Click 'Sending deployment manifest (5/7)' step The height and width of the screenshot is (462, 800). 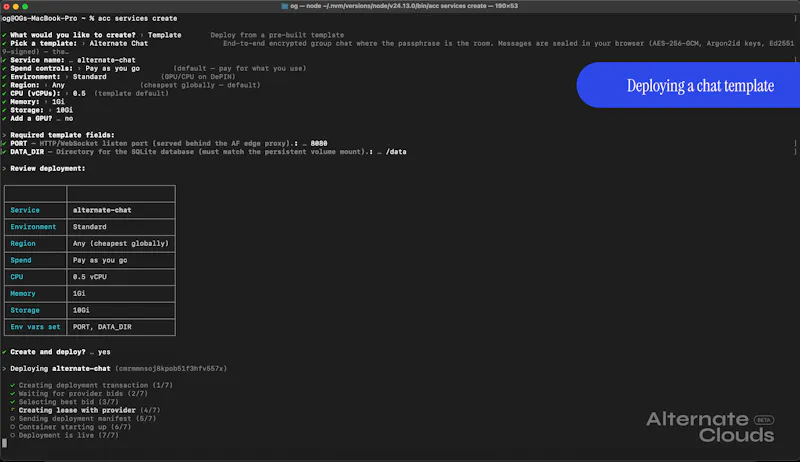(x=87, y=419)
